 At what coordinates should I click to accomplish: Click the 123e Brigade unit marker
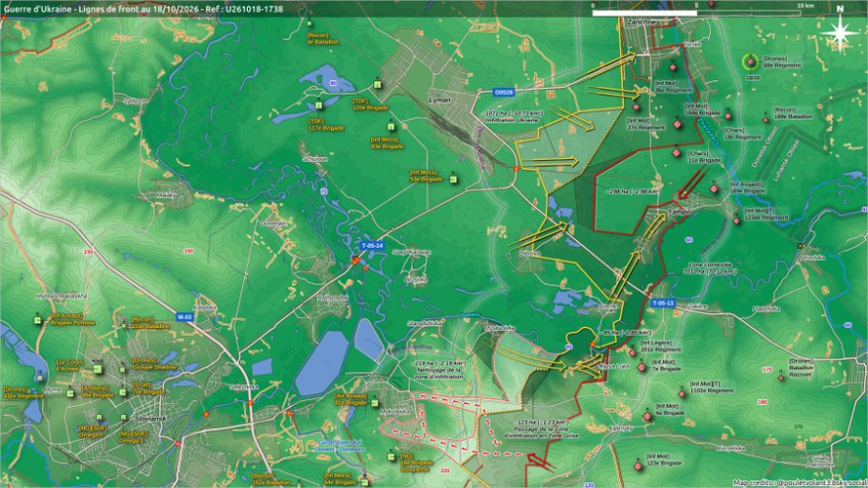coord(638,466)
